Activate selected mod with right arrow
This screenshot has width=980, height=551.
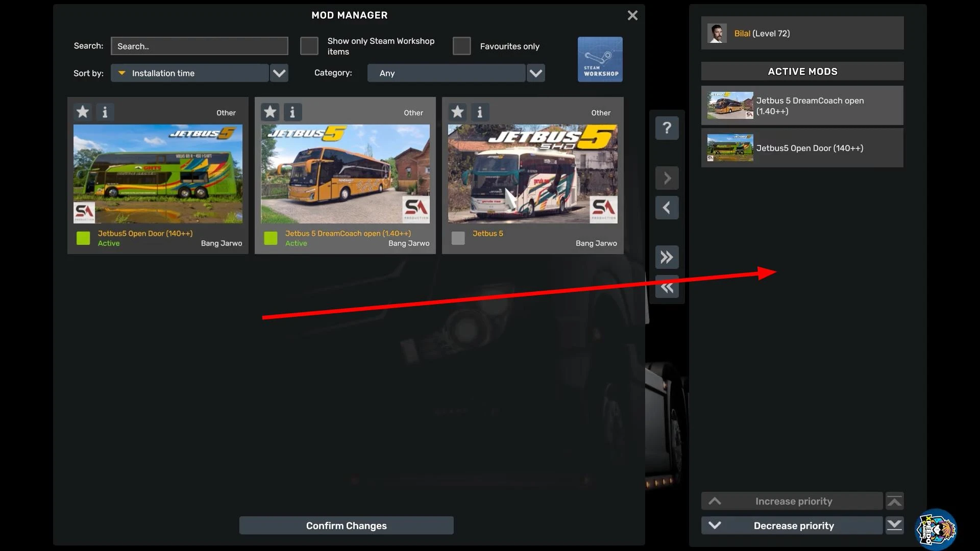point(667,178)
